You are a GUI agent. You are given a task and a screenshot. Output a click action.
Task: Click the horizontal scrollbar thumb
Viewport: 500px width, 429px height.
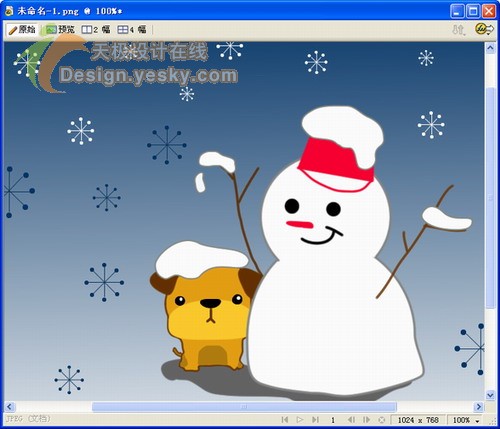pos(244,407)
